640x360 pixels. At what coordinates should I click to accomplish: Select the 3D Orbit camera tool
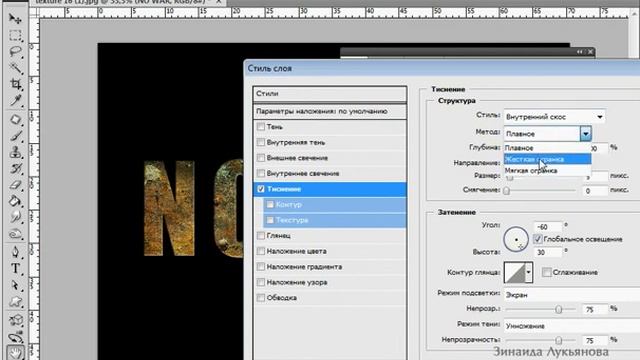tap(15, 337)
